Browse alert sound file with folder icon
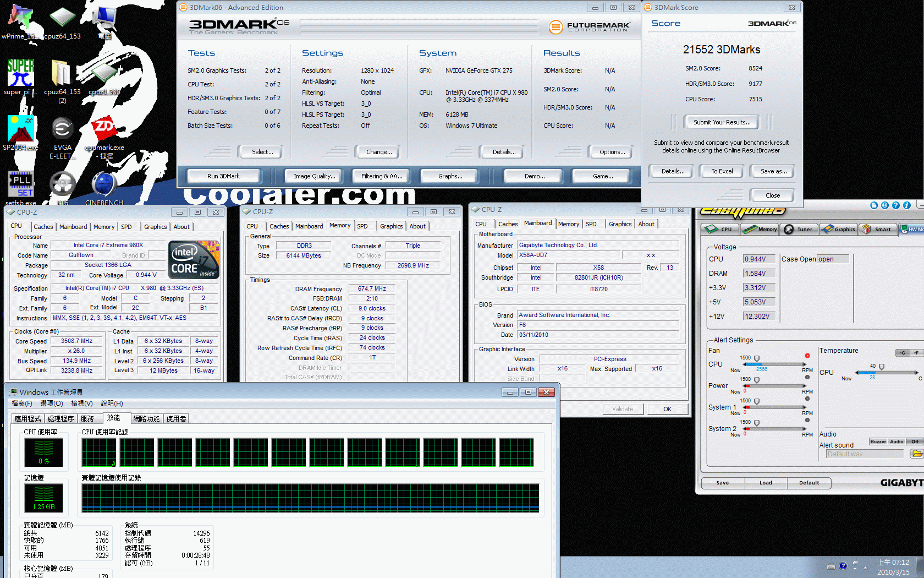Screen dimensions: 924x578 [x=916, y=454]
